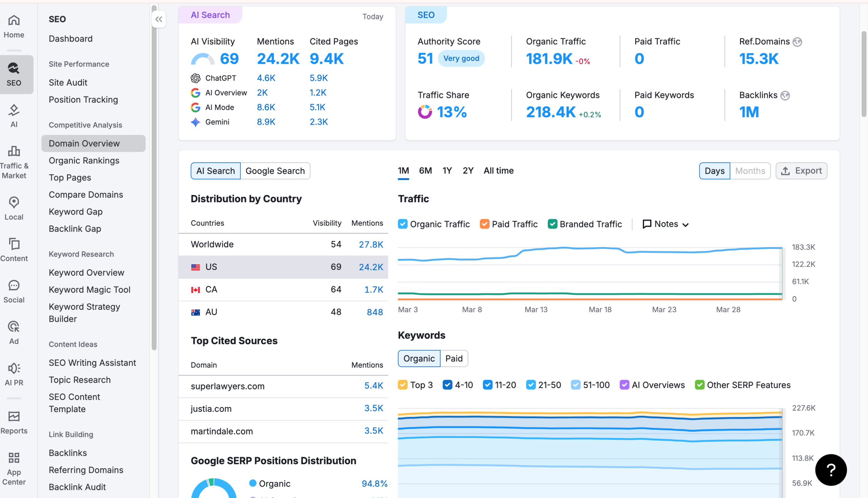Switch to the Google Search tab

[275, 171]
